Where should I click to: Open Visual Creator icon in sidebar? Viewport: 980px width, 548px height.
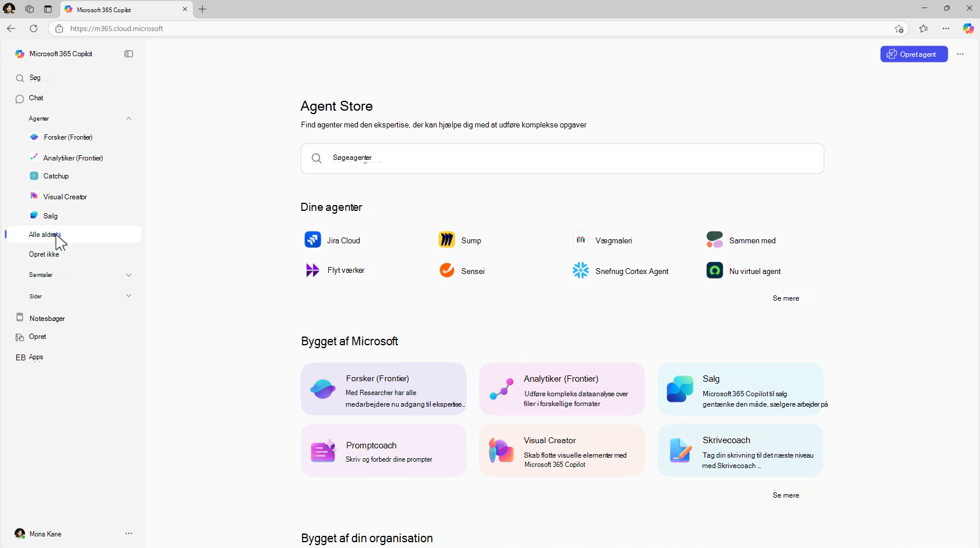(x=34, y=196)
